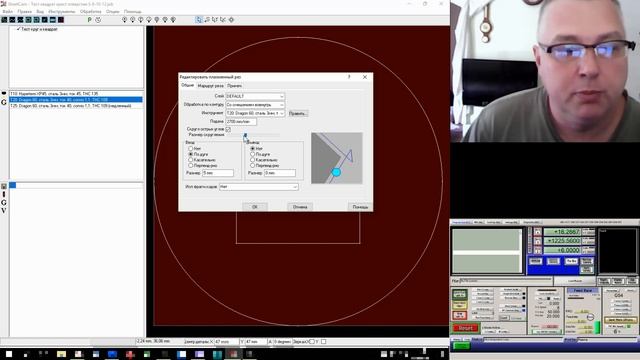Screen dimensions: 640x360
Task: Click the Помощь button in the dialog
Action: coord(360,207)
